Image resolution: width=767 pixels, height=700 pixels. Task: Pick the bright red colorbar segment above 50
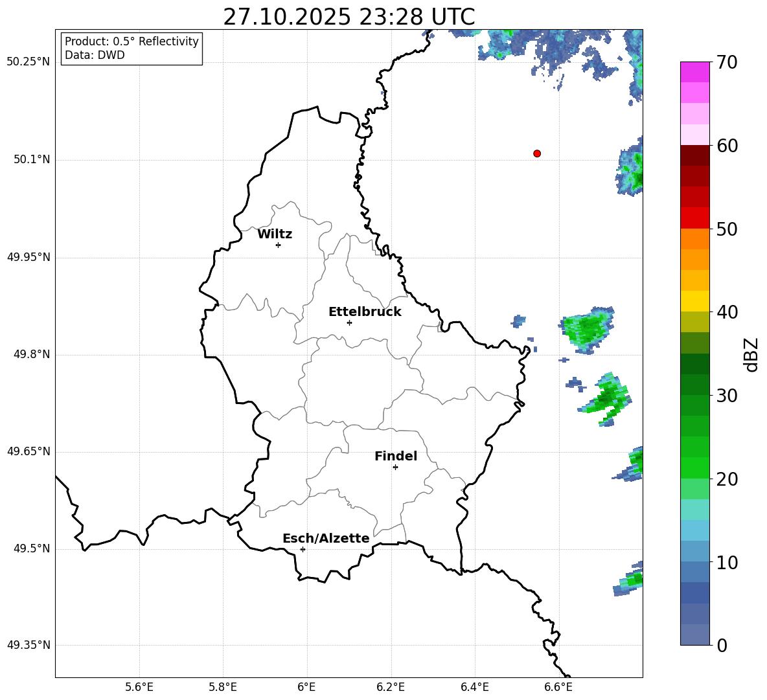coord(695,218)
